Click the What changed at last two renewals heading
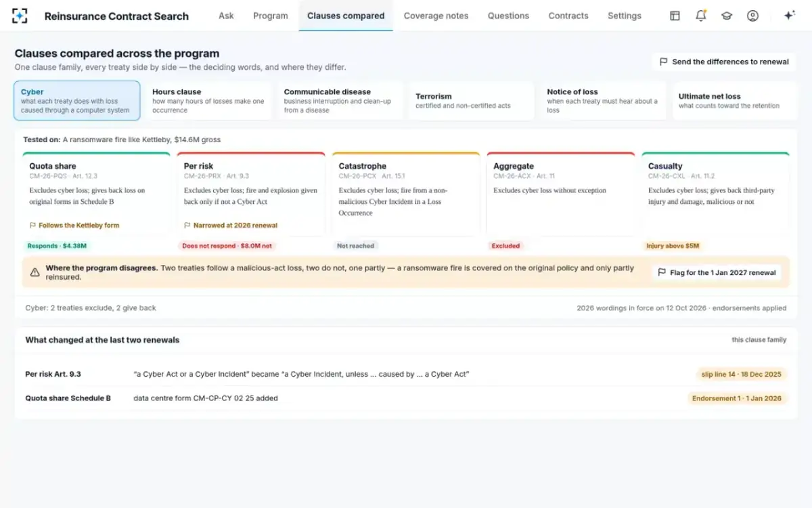 (x=102, y=340)
